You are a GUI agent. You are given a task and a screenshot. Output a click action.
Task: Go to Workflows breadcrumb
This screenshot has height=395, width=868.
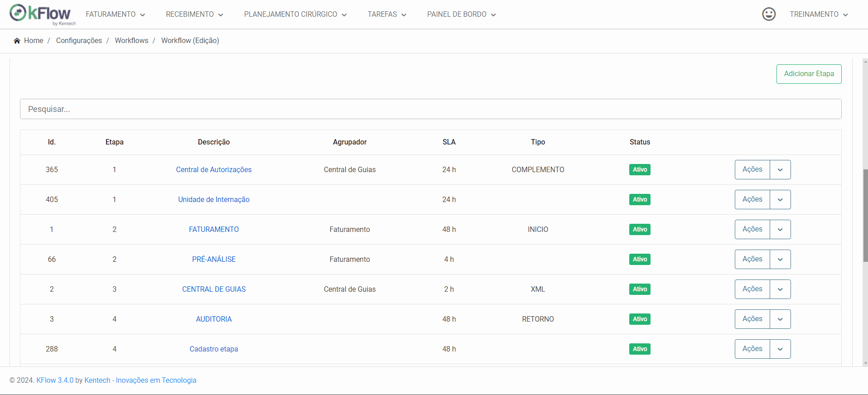click(131, 41)
